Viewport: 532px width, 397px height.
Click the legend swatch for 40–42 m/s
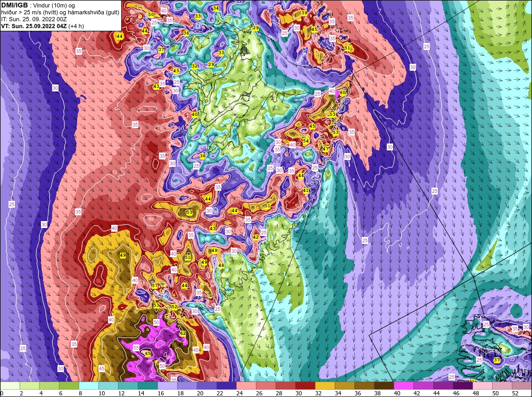pyautogui.click(x=404, y=385)
